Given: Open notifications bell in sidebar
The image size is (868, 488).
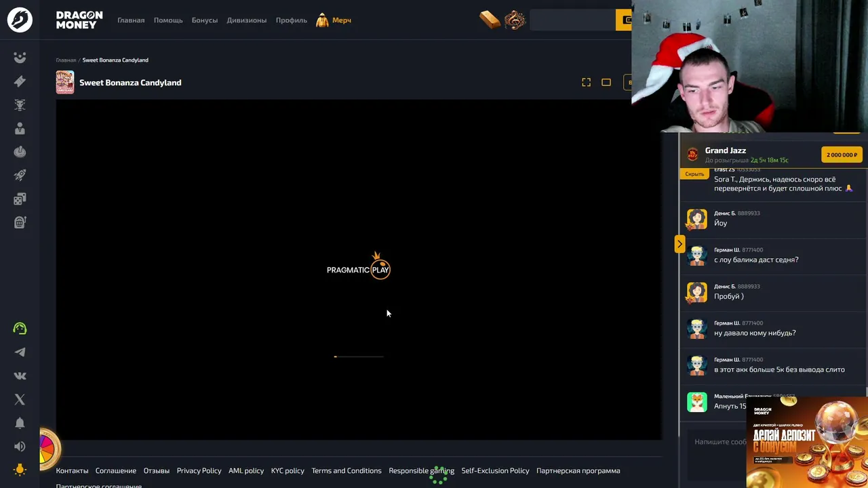Looking at the screenshot, I should coord(20,423).
